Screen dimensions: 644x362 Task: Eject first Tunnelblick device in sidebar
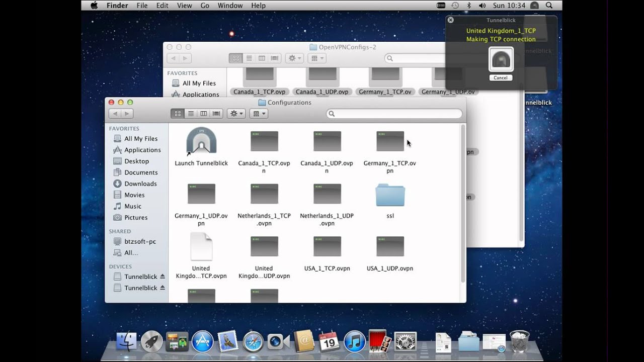162,277
